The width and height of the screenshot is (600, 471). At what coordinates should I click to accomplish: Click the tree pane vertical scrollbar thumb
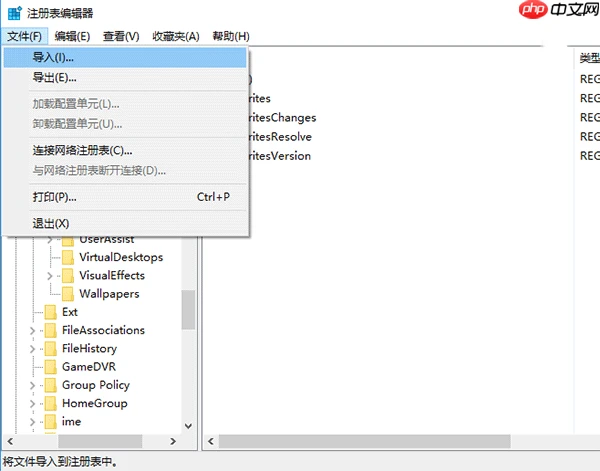[x=188, y=310]
